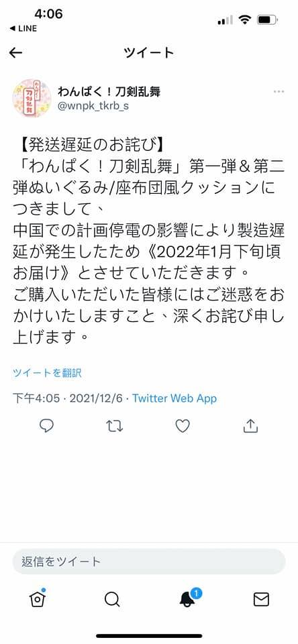This screenshot has height=644, width=298.
Task: Return to LINE via status bar
Action: click(23, 28)
